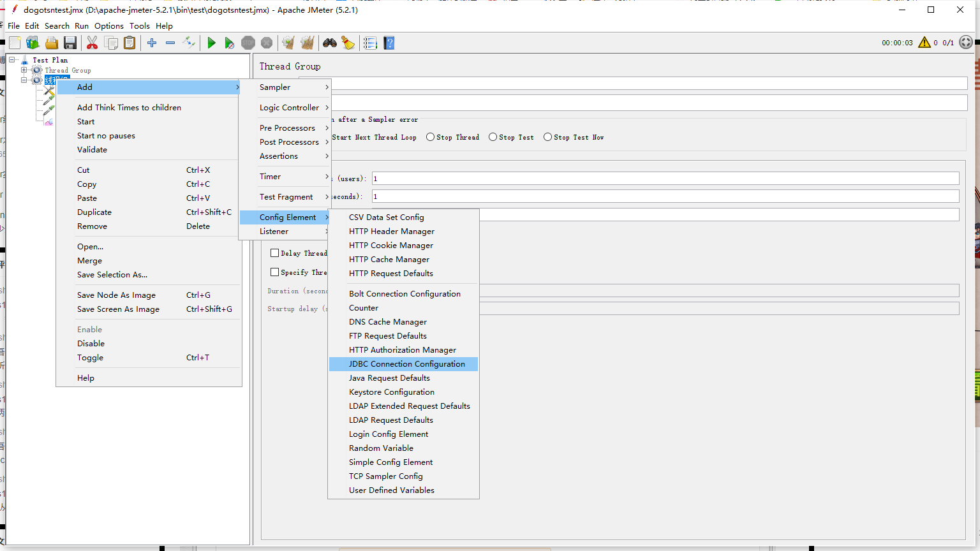Collapse all nodes with the minus icon

pyautogui.click(x=170, y=43)
